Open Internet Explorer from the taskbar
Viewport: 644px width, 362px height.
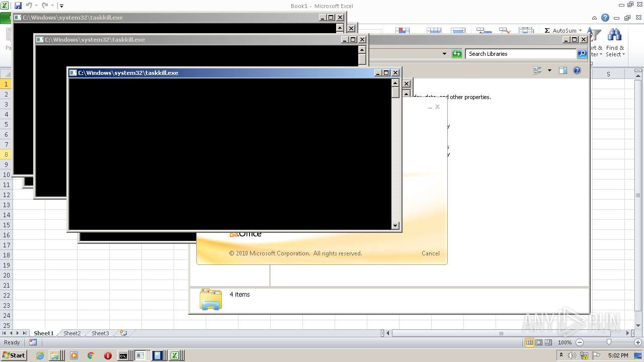(x=41, y=355)
